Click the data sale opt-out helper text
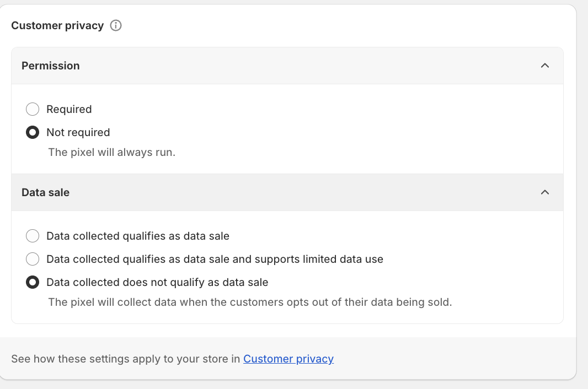 [250, 302]
